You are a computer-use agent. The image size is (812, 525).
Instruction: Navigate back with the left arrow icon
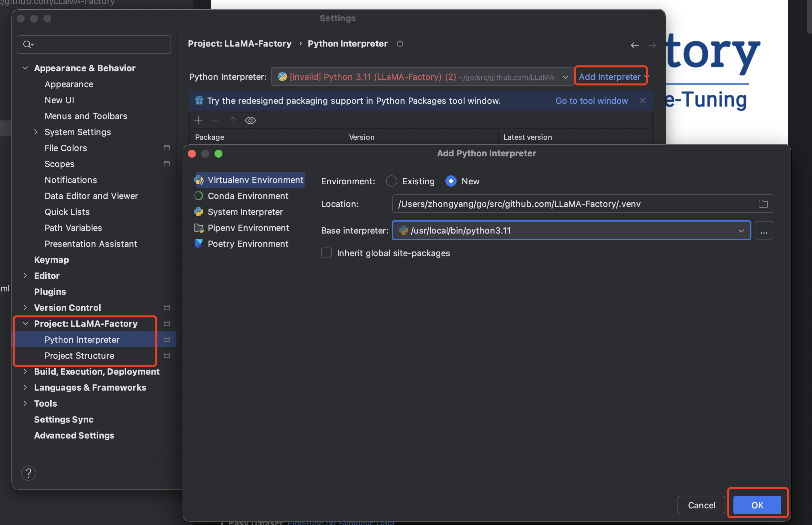coord(634,45)
